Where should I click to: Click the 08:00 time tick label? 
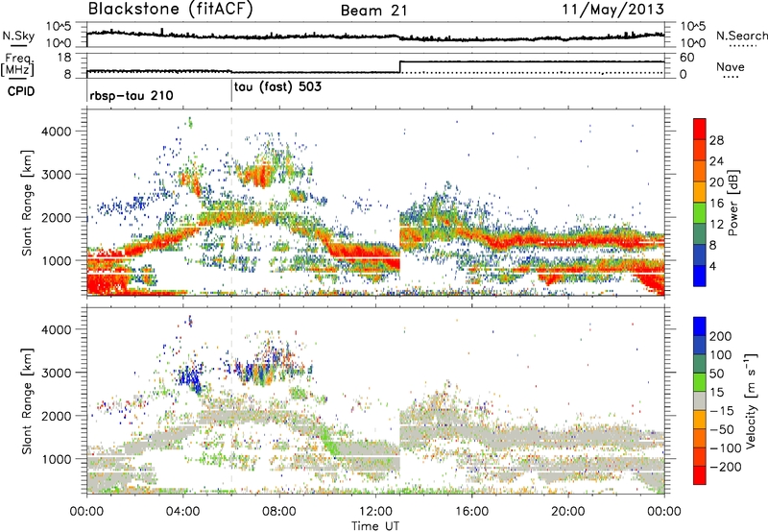click(279, 512)
